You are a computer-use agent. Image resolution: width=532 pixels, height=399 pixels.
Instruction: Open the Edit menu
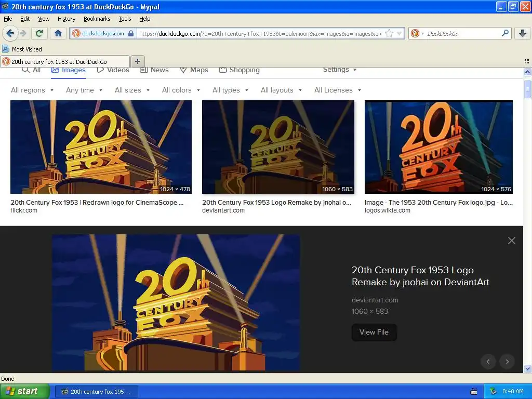pyautogui.click(x=25, y=19)
